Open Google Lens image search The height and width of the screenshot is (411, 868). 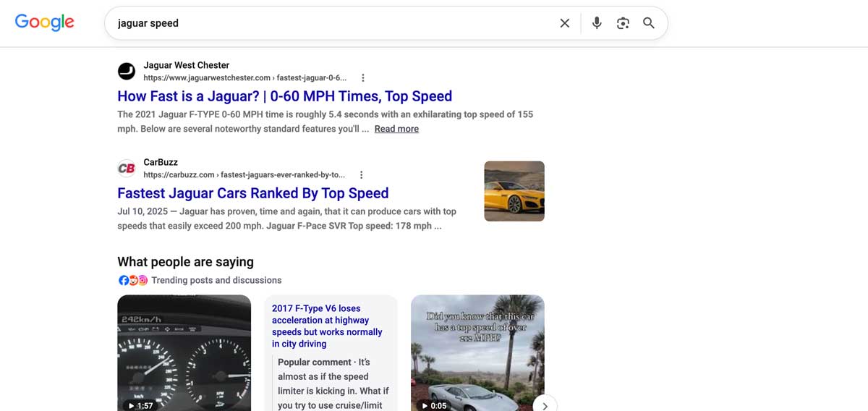point(623,23)
